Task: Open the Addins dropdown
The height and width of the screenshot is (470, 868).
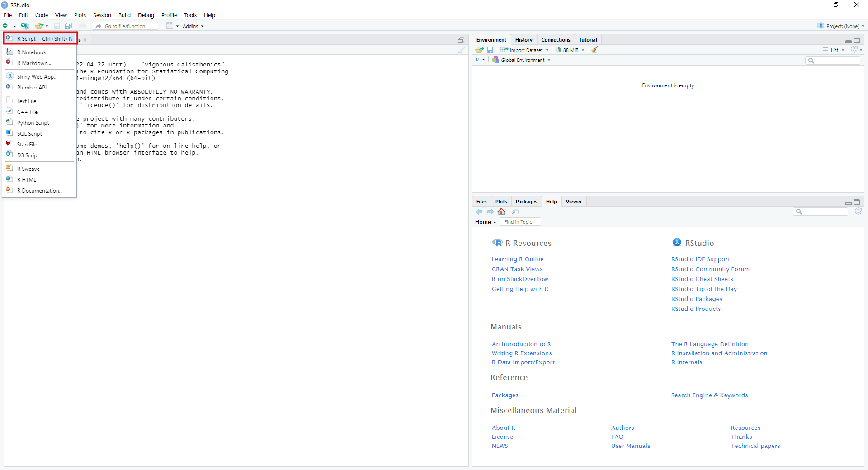Action: (193, 26)
